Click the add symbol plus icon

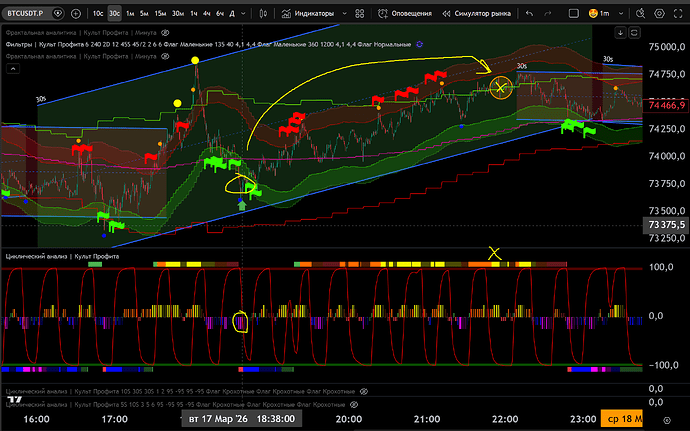tap(77, 14)
